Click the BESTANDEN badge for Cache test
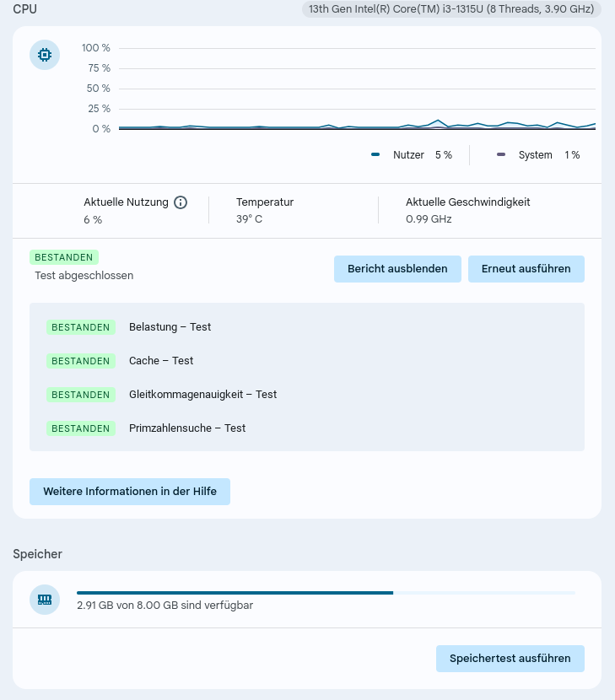Image resolution: width=615 pixels, height=700 pixels. (x=81, y=361)
